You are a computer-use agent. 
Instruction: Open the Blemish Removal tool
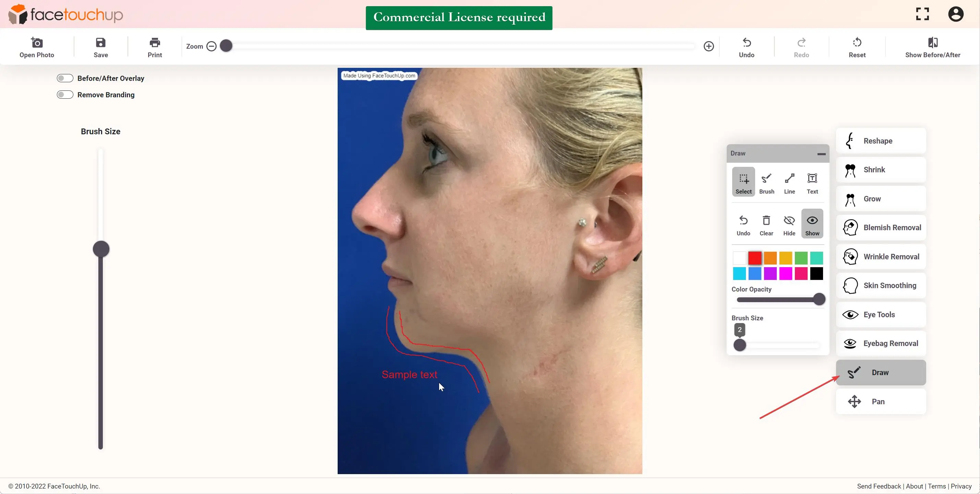coord(881,227)
